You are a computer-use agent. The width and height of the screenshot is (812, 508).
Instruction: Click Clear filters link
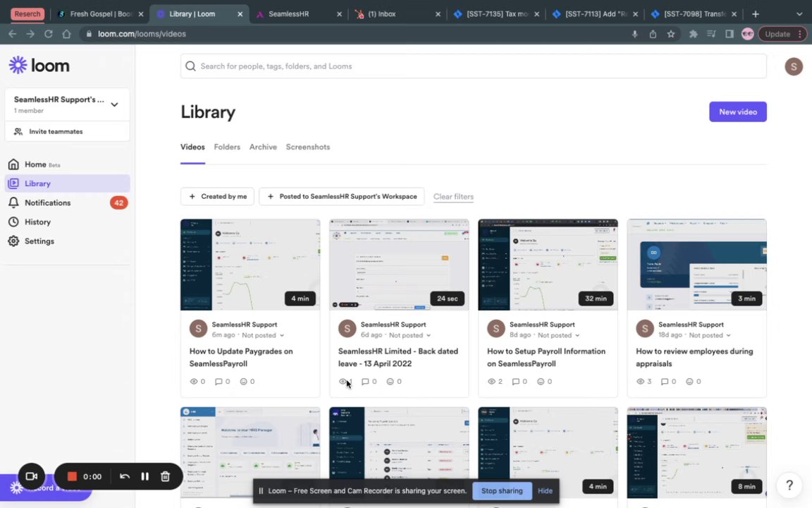coord(453,196)
